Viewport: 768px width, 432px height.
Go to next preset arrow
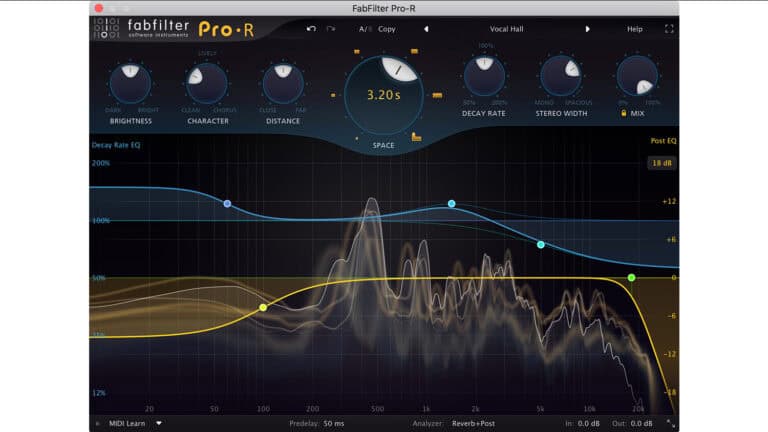click(587, 29)
